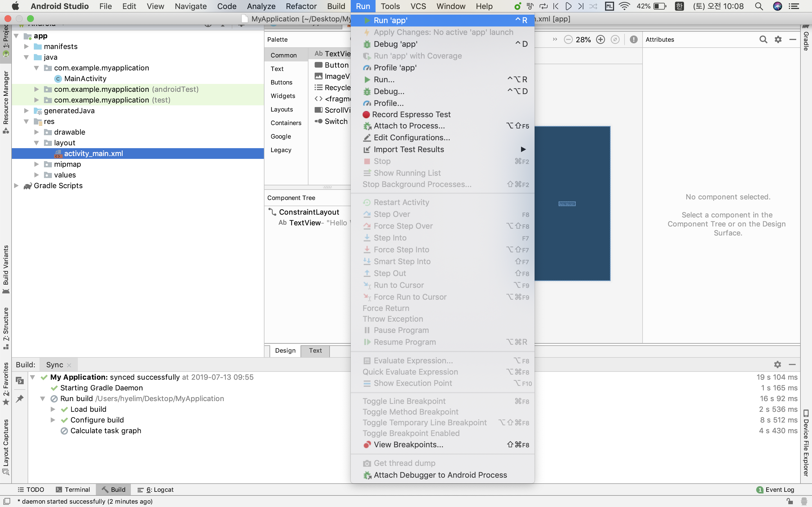The width and height of the screenshot is (812, 507).
Task: Collapse the java folder in the project tree
Action: point(26,57)
